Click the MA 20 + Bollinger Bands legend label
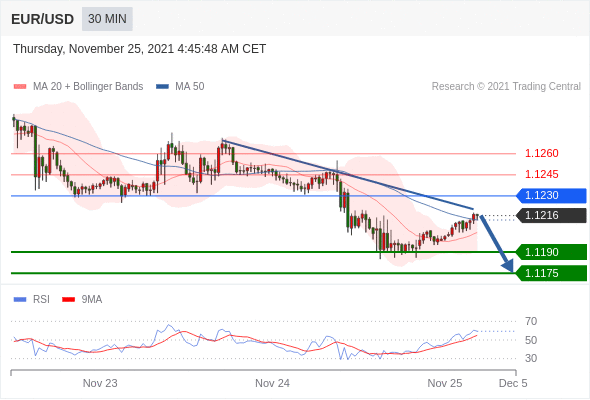The image size is (590, 400). click(x=88, y=87)
